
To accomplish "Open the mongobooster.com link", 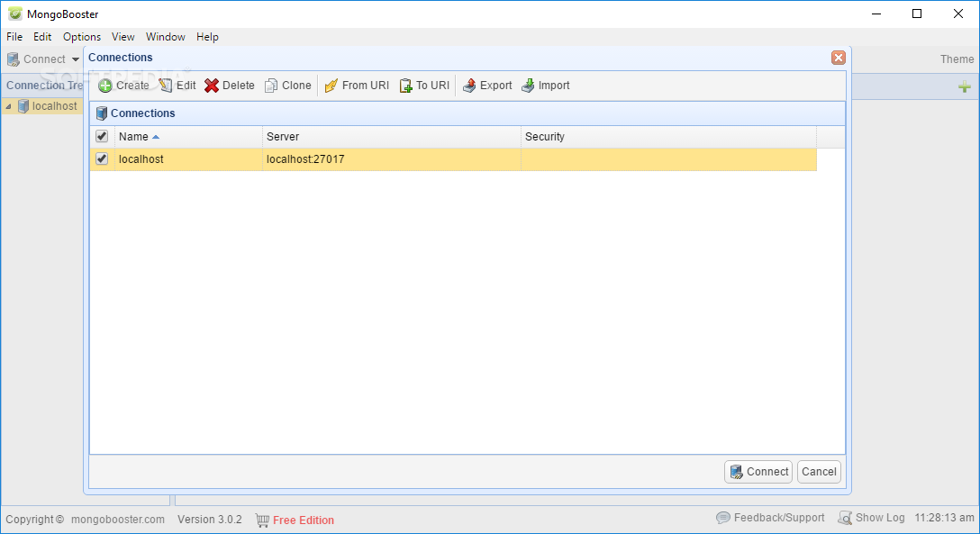I will click(118, 520).
